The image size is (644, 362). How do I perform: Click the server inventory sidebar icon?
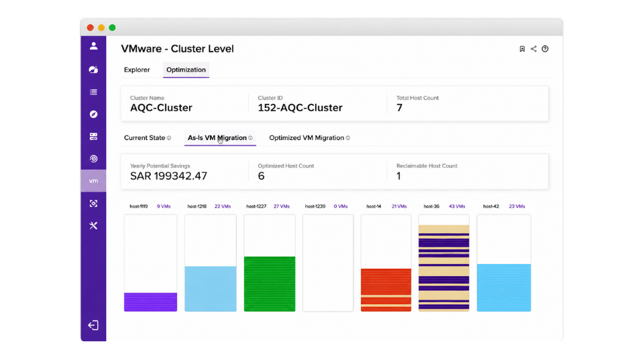pos(94,136)
